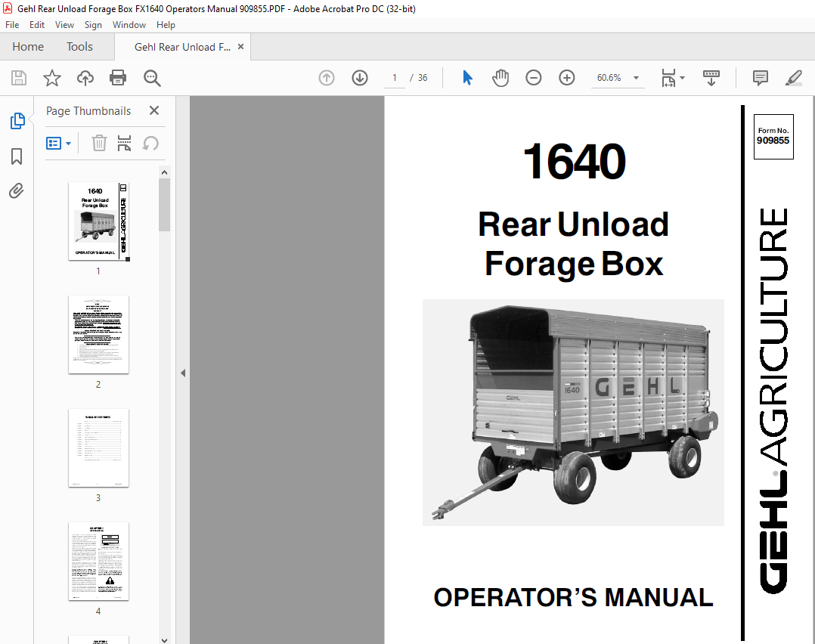The width and height of the screenshot is (815, 644).
Task: Go to next page arrow
Action: point(360,78)
